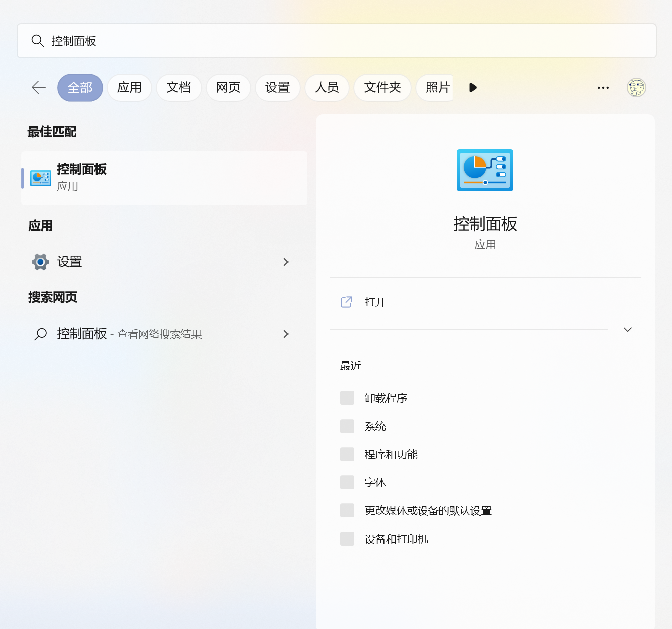Click the Settings gear icon under 应用
Screen dimensions: 672x629
coord(41,262)
